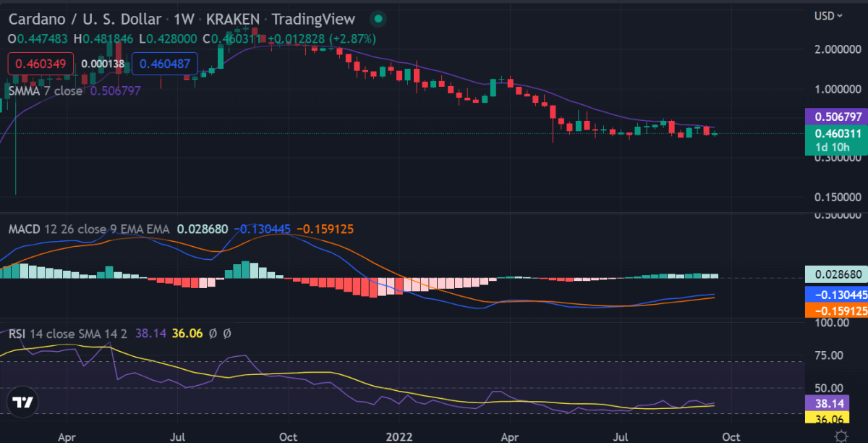The height and width of the screenshot is (443, 868).
Task: Click purple 0.506797 tag on price scale
Action: (x=836, y=116)
